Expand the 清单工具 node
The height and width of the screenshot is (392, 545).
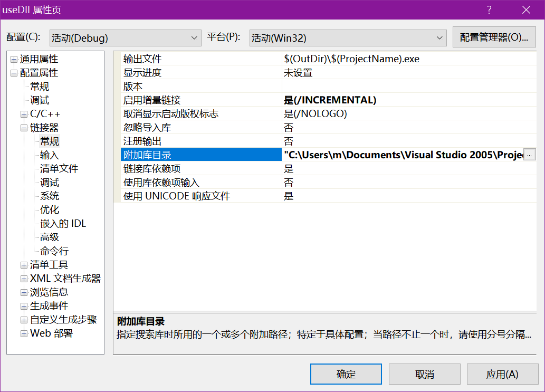(24, 265)
